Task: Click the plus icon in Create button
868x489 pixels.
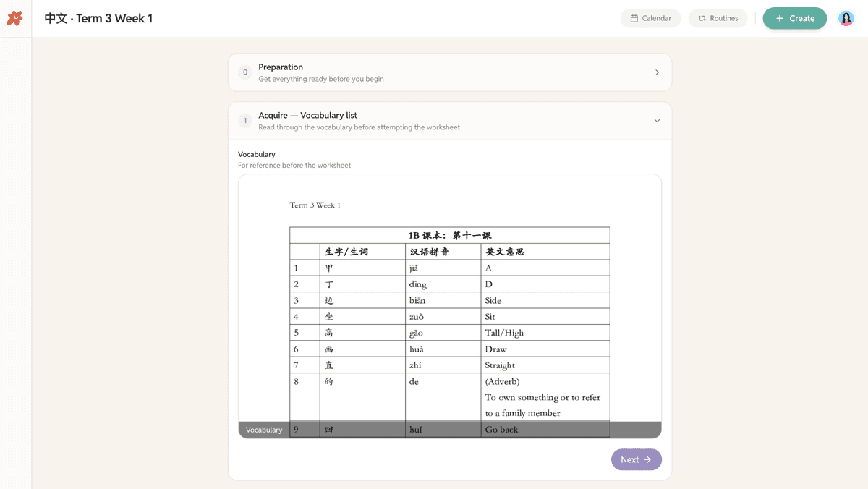Action: [779, 18]
